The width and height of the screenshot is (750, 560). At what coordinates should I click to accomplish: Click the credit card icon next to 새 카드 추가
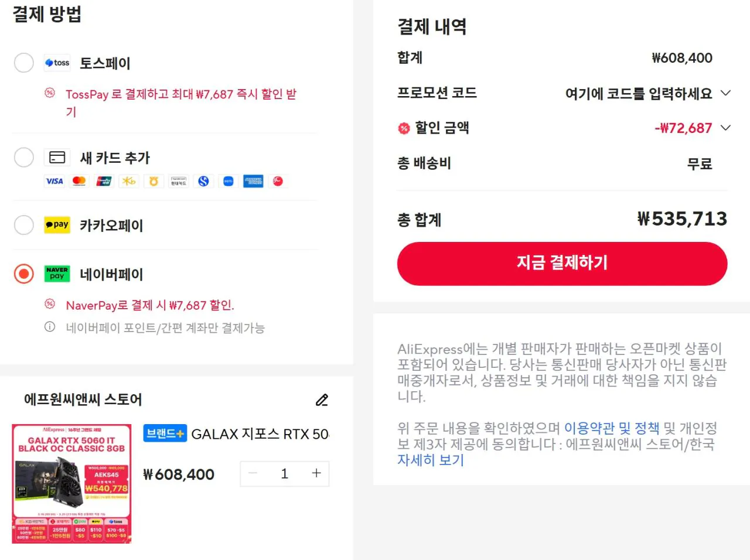coord(57,158)
